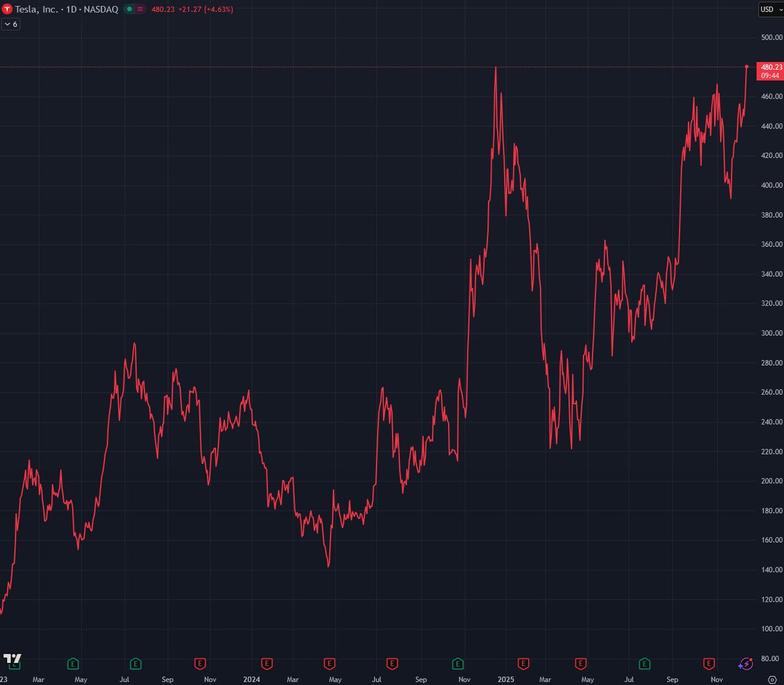
Task: Click the 300.00 price axis label
Action: point(772,333)
